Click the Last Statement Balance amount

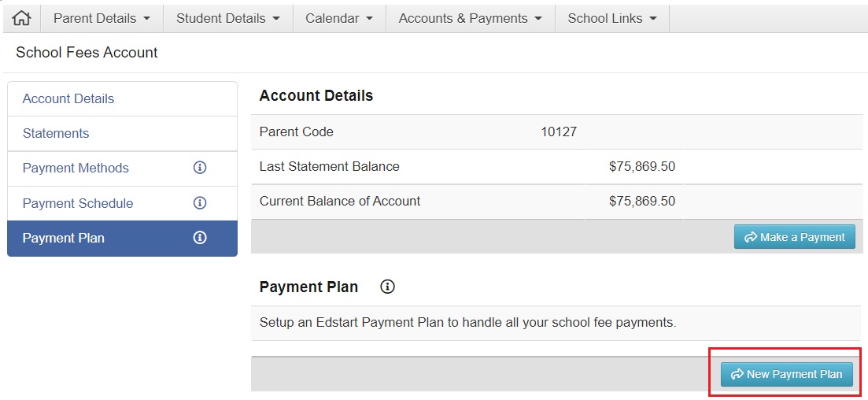click(641, 166)
